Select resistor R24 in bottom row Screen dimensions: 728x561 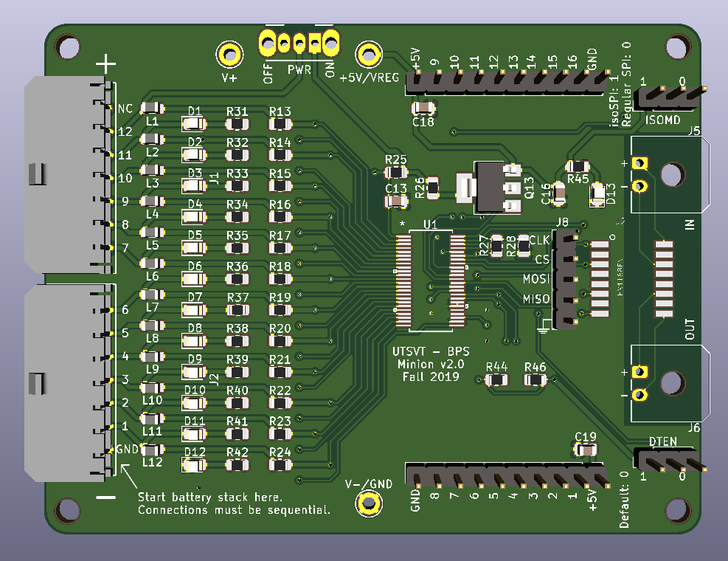click(280, 465)
